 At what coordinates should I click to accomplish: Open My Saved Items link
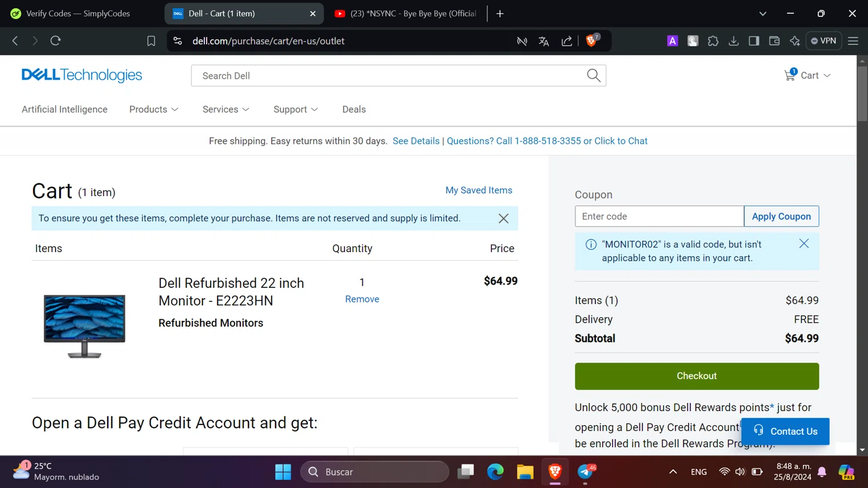point(479,190)
